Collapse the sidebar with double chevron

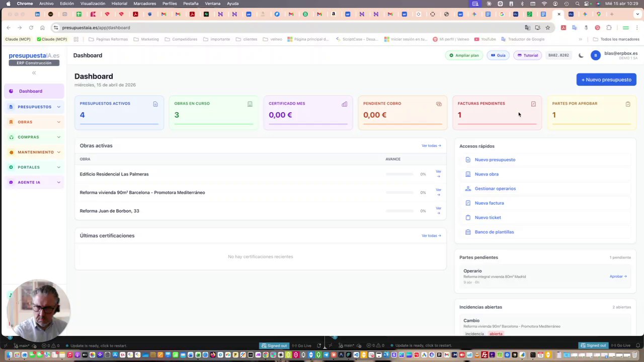click(x=34, y=73)
